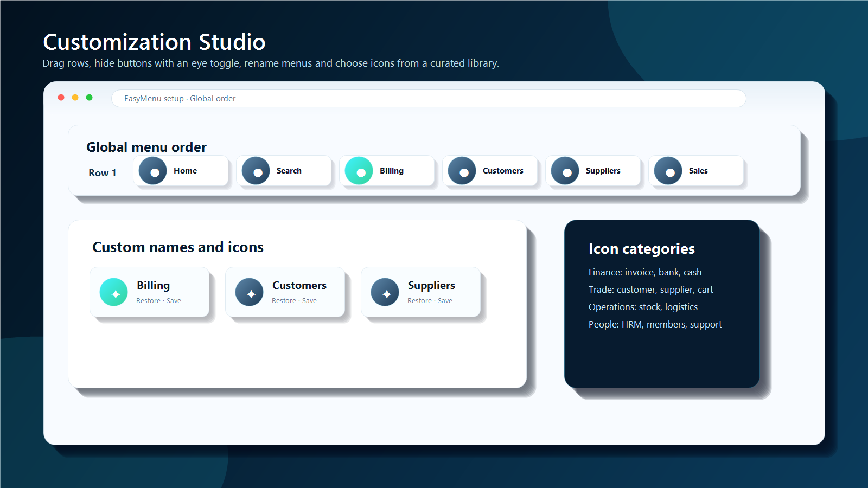Click the green window maximize dot
The width and height of the screenshot is (868, 488).
pyautogui.click(x=90, y=98)
